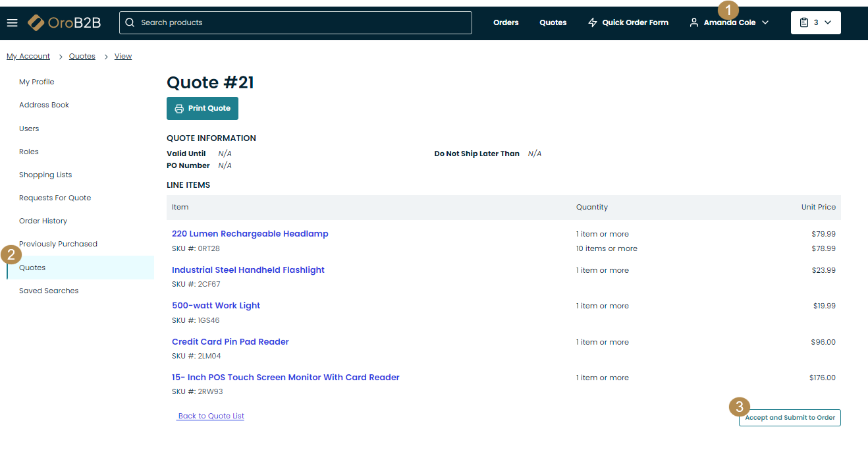
Task: Click the Print Quote button
Action: [202, 109]
